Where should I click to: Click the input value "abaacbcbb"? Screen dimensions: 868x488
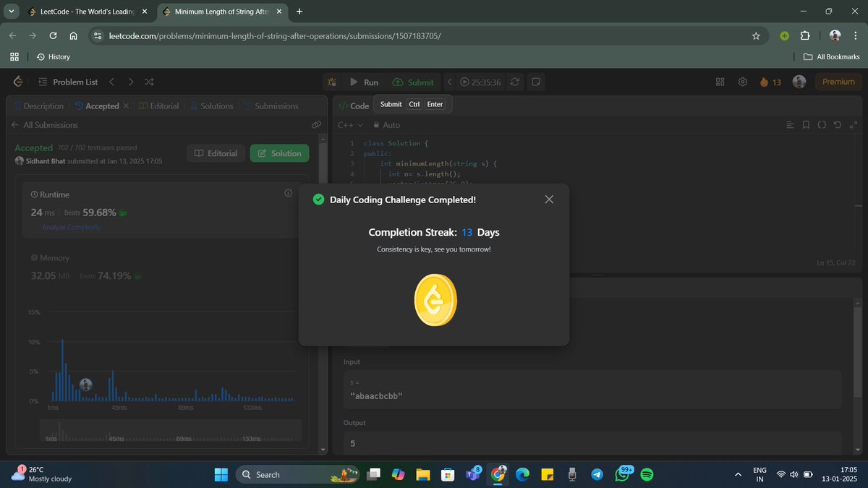(x=376, y=395)
